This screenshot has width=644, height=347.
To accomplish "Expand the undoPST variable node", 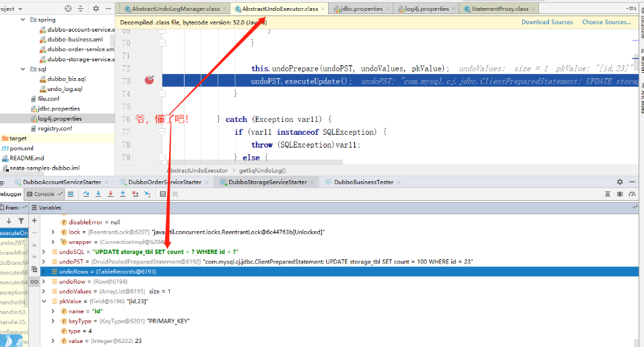I will 44,261.
